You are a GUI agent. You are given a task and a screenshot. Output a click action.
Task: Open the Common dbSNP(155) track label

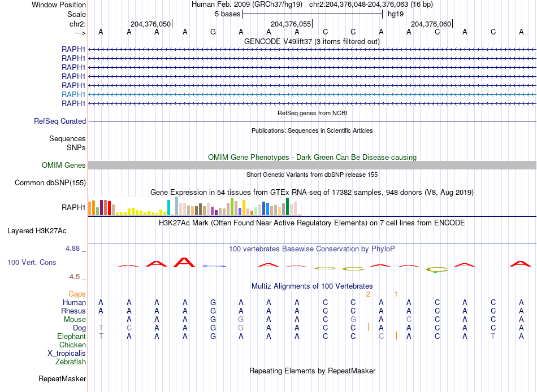tap(50, 183)
